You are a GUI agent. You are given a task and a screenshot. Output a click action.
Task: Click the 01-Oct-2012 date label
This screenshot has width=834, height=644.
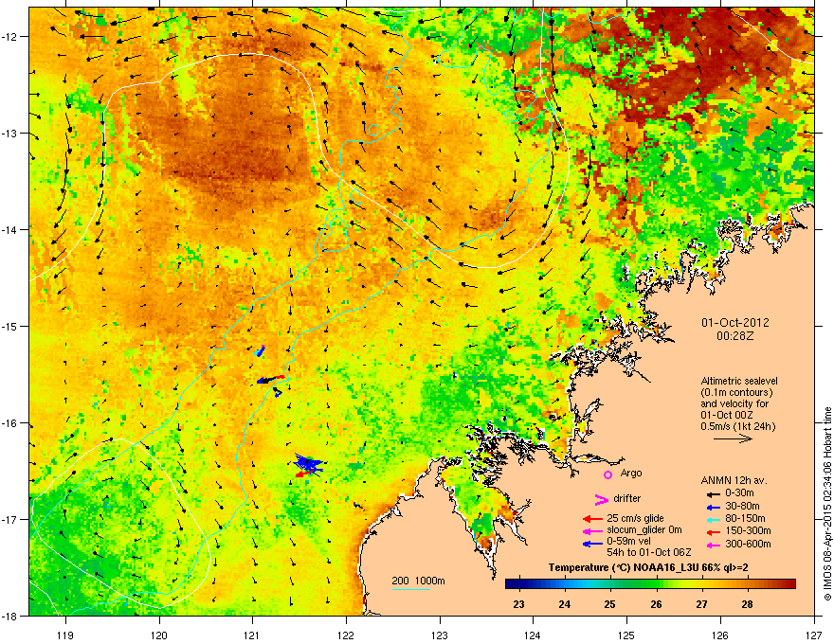[x=735, y=323]
